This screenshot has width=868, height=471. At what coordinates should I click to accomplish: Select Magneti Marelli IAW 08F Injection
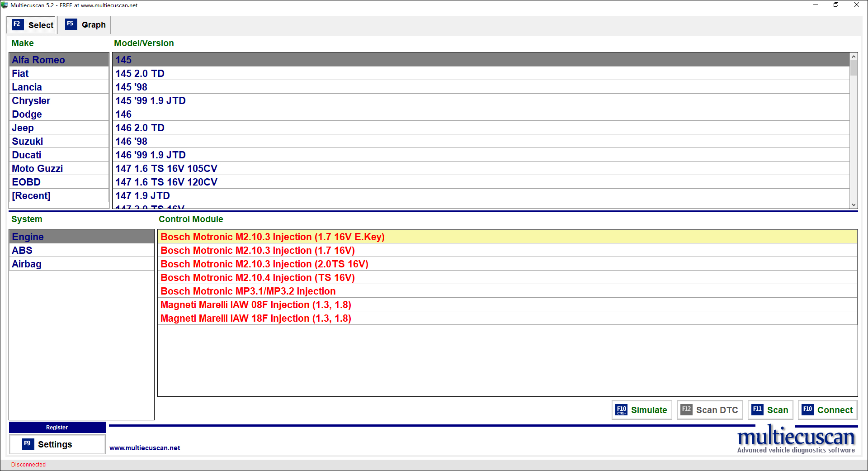[x=507, y=304]
